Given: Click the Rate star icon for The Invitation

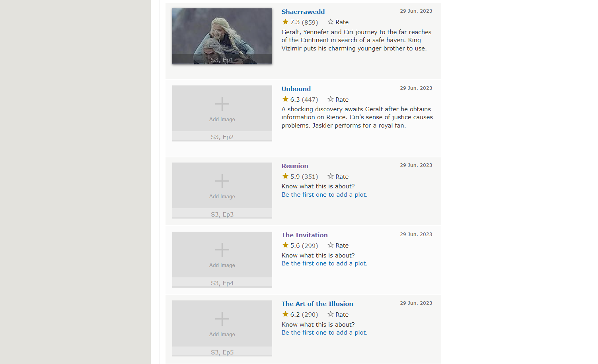Looking at the screenshot, I should tap(330, 245).
